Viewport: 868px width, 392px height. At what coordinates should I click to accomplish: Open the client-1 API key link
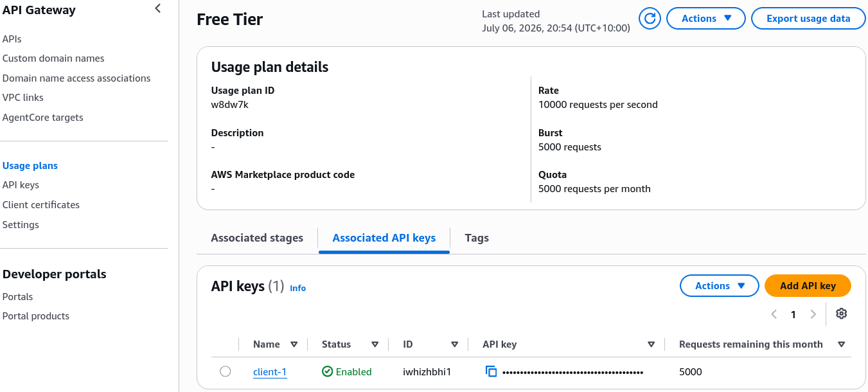coord(270,372)
